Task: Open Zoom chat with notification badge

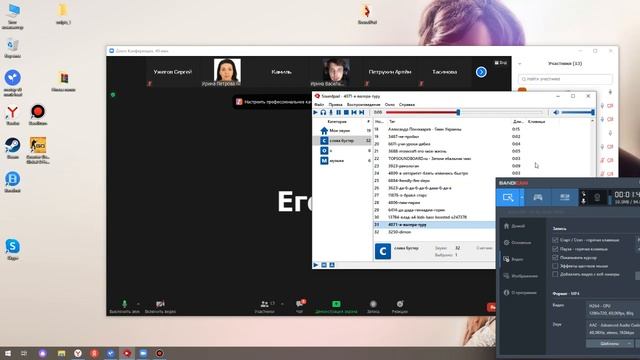Action: pos(300,306)
